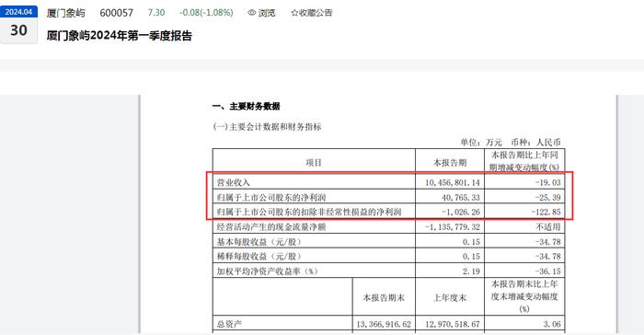Click stock code 600057
This screenshot has width=644, height=335.
click(x=116, y=13)
